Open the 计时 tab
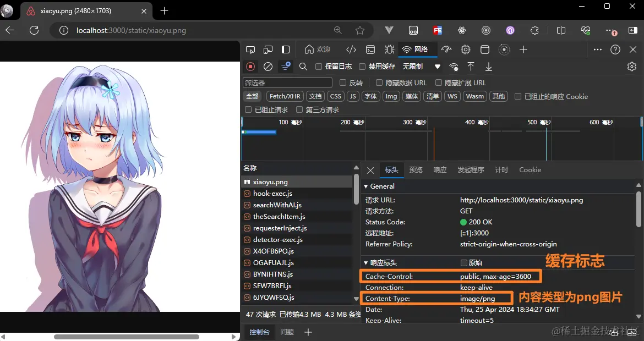Viewport: 644px width, 341px height. tap(501, 170)
